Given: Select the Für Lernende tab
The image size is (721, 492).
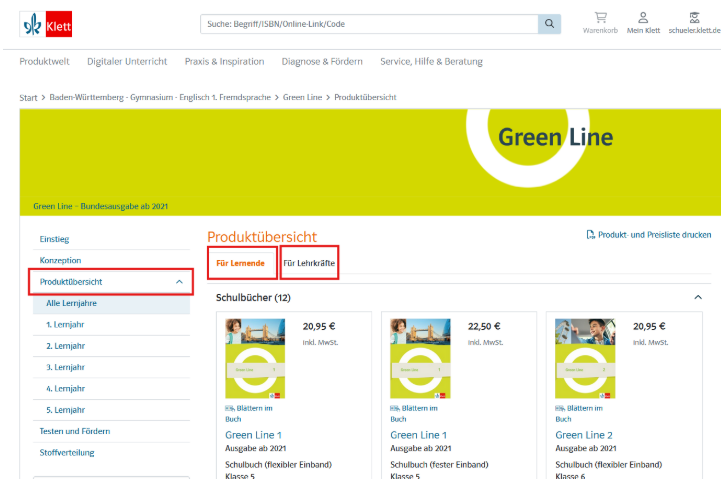Looking at the screenshot, I should (x=240, y=263).
